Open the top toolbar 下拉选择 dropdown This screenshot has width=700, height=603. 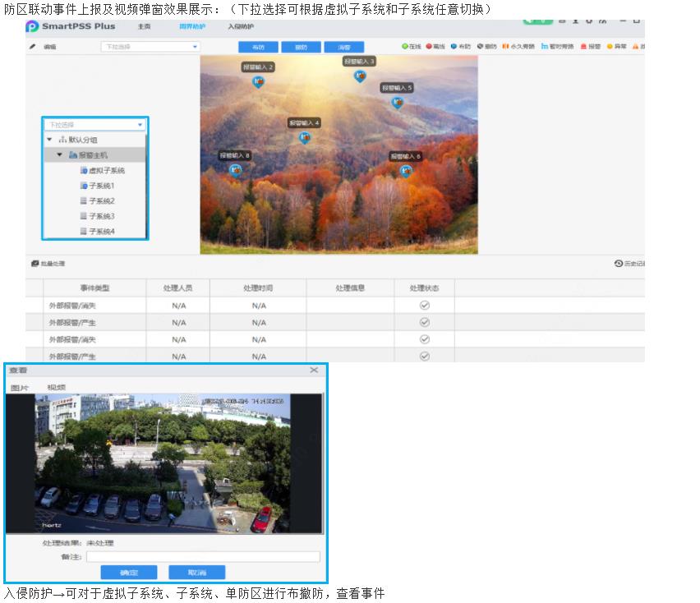pos(150,47)
